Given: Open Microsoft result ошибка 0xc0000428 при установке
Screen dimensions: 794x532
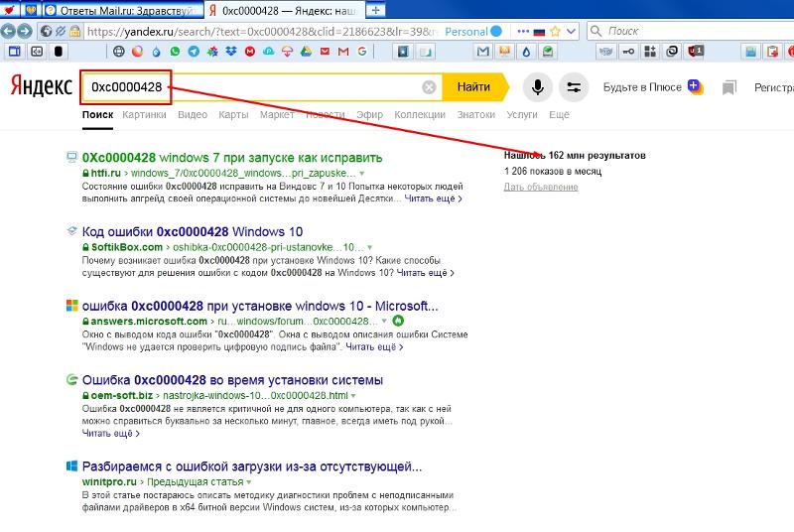Looking at the screenshot, I should [x=260, y=306].
